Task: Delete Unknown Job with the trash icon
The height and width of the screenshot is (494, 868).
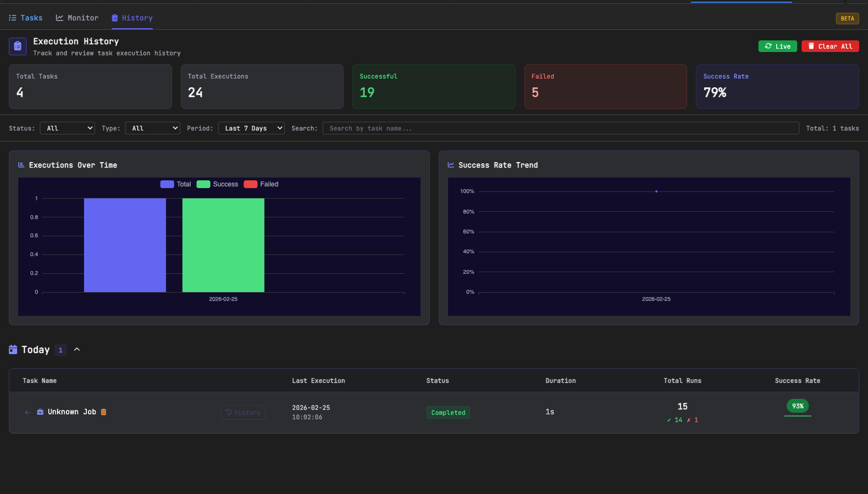Action: pos(103,412)
